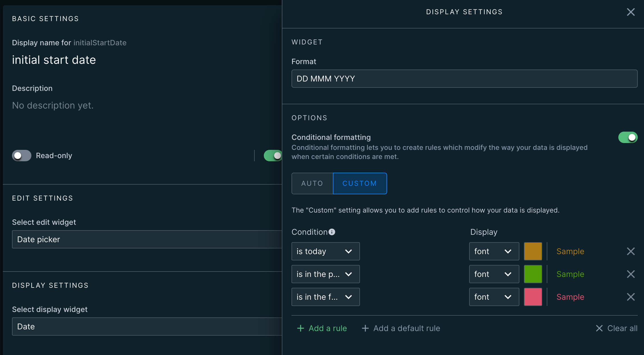Select the CUSTOM formatting tab
644x355 pixels.
[x=360, y=183]
